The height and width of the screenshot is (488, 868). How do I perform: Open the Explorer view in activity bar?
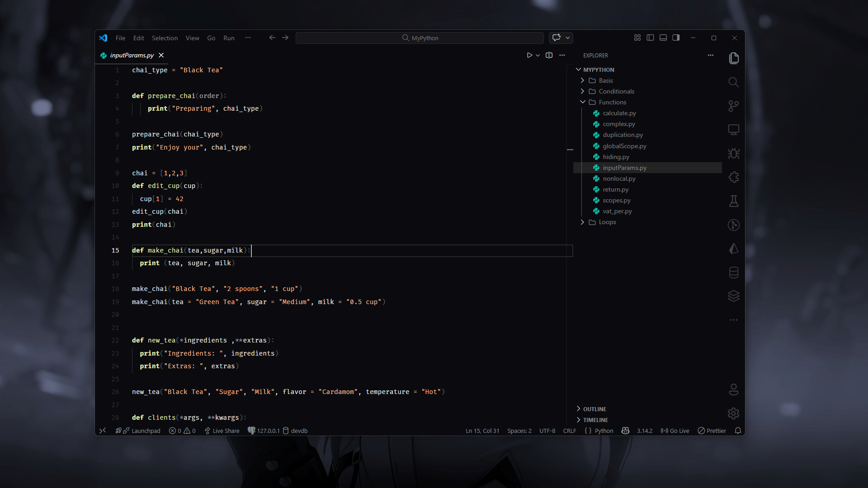click(734, 58)
